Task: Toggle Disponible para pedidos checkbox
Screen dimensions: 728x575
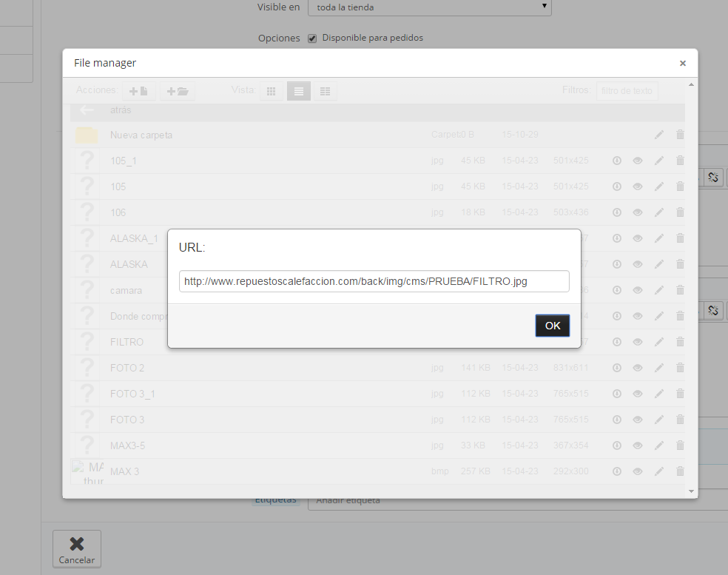Action: pyautogui.click(x=312, y=38)
